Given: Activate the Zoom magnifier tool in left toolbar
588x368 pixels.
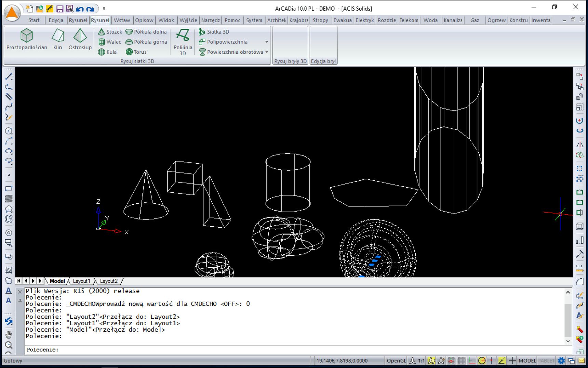Looking at the screenshot, I should point(9,345).
